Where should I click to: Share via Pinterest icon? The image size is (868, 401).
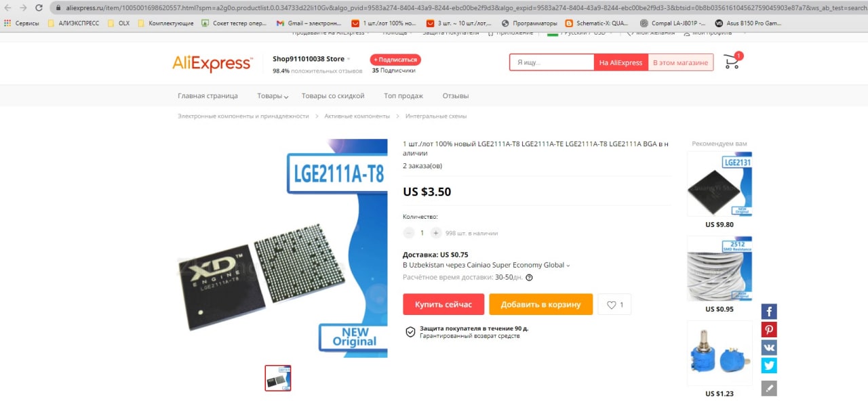769,330
